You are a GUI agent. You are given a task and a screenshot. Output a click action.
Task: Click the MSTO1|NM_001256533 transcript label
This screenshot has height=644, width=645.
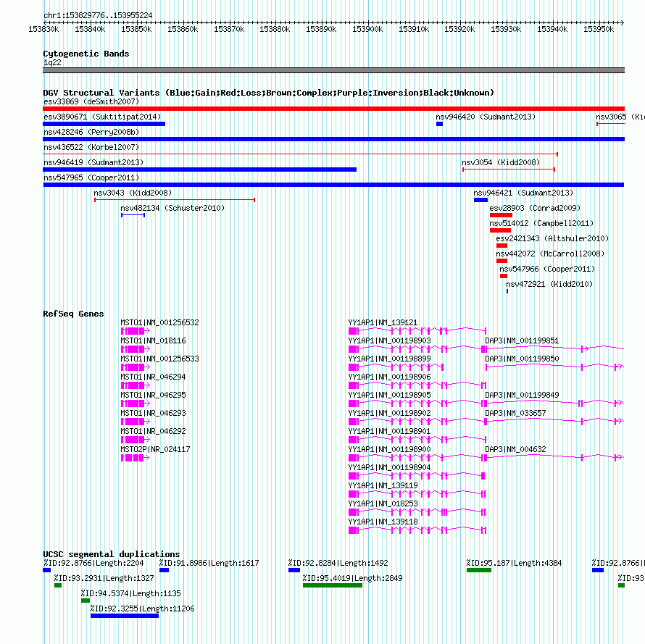point(159,359)
